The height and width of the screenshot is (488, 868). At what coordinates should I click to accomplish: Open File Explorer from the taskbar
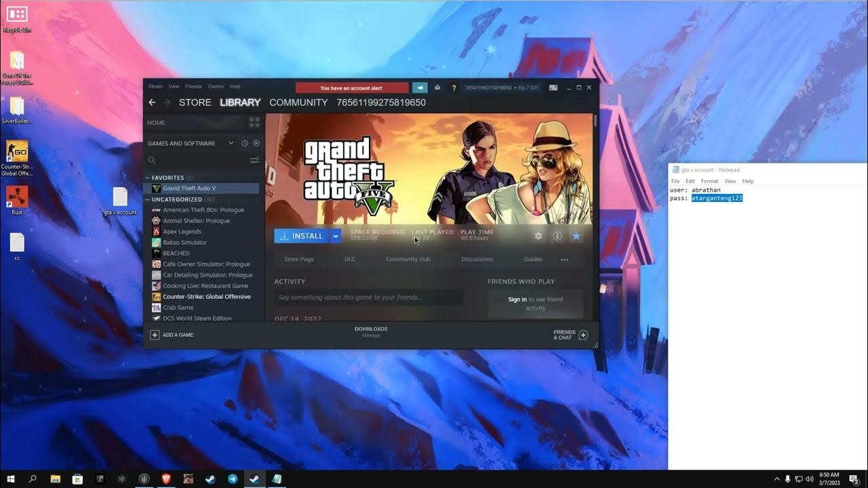(x=55, y=479)
